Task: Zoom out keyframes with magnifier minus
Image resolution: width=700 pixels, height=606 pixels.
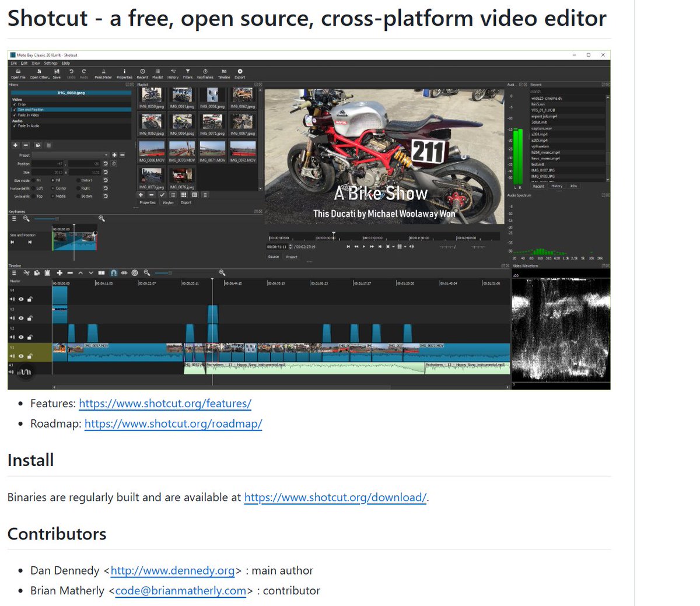Action: pyautogui.click(x=26, y=219)
